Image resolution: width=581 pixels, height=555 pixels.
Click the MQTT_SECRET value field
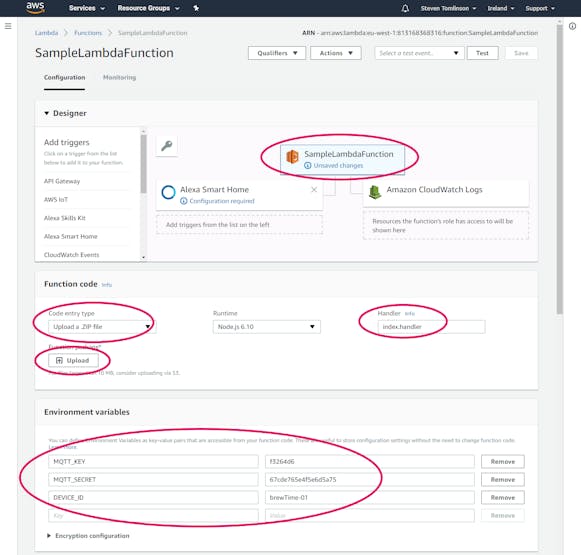[370, 480]
